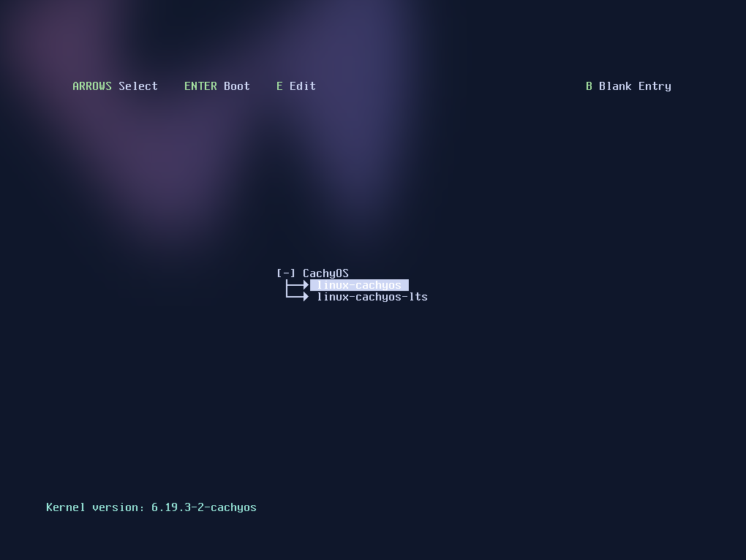Viewport: 746px width, 560px height.
Task: Click the arrow icon pointing to linux-cachyos
Action: (298, 285)
